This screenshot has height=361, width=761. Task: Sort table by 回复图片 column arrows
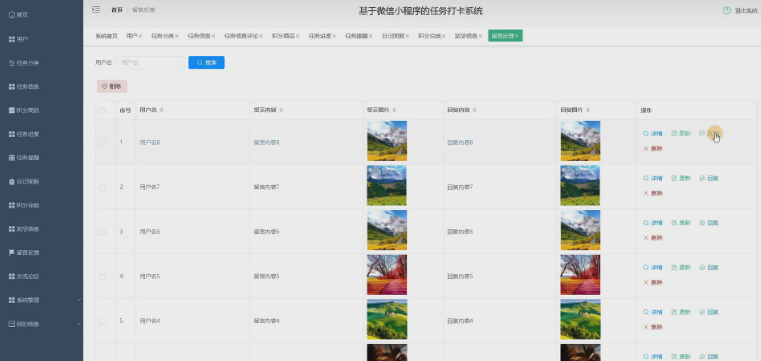(x=588, y=110)
